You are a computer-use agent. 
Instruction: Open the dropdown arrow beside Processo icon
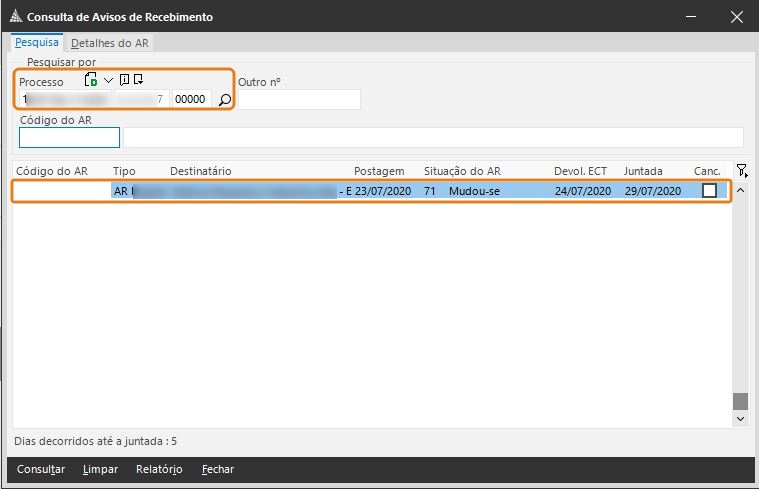click(108, 80)
